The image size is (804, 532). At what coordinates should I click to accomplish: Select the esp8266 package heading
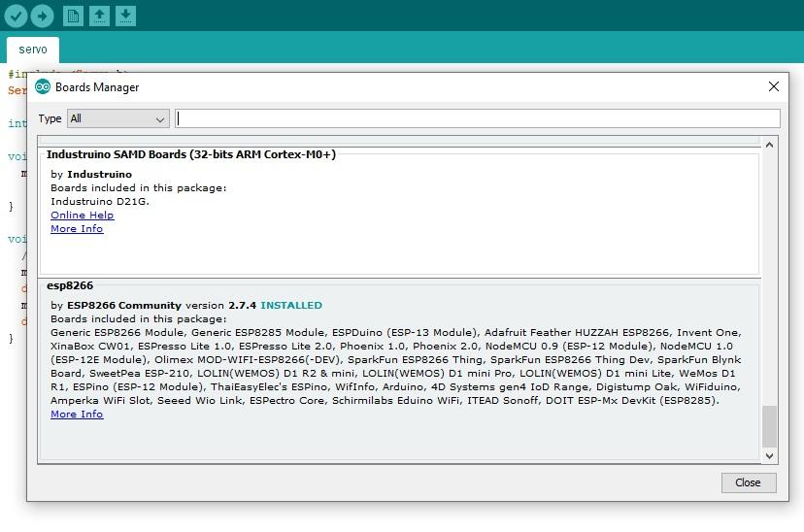[x=70, y=285]
